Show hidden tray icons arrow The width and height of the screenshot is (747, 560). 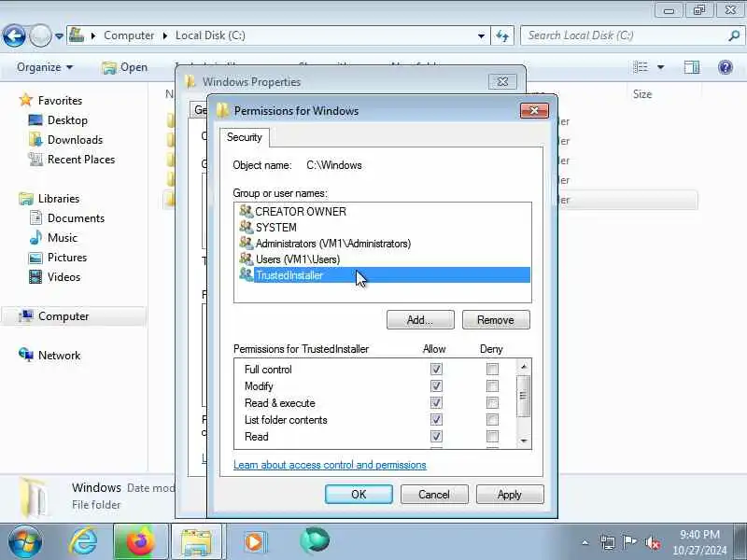point(585,542)
